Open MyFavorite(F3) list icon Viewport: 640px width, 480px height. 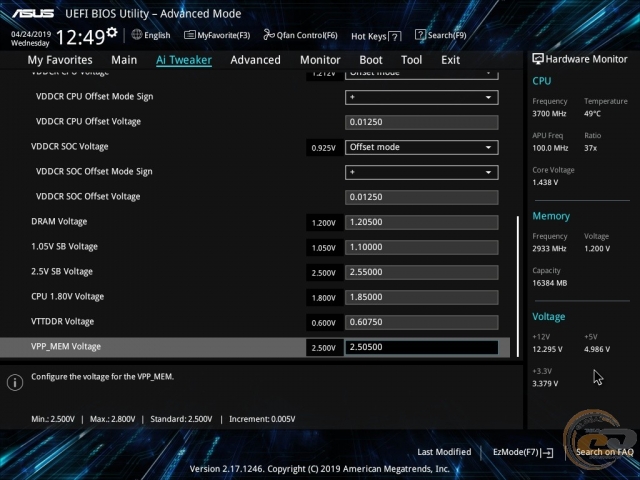coord(189,35)
